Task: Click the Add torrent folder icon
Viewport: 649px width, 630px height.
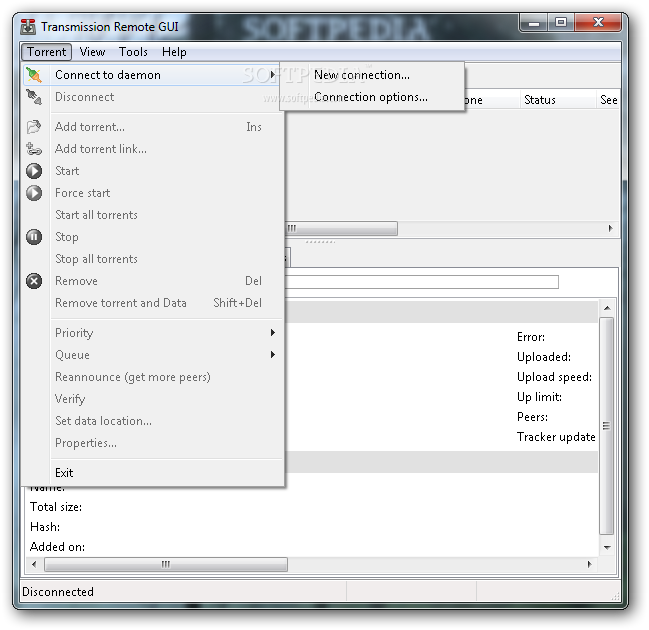Action: pos(34,127)
